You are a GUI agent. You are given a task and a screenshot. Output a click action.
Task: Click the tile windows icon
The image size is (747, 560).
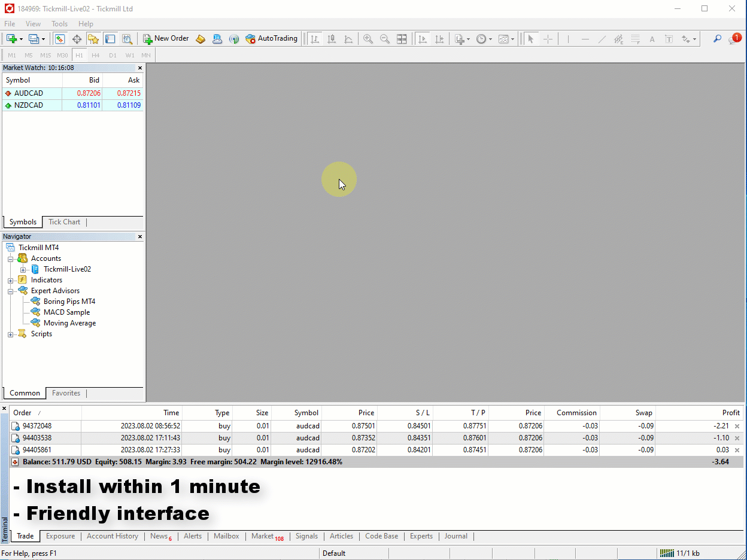pyautogui.click(x=402, y=39)
